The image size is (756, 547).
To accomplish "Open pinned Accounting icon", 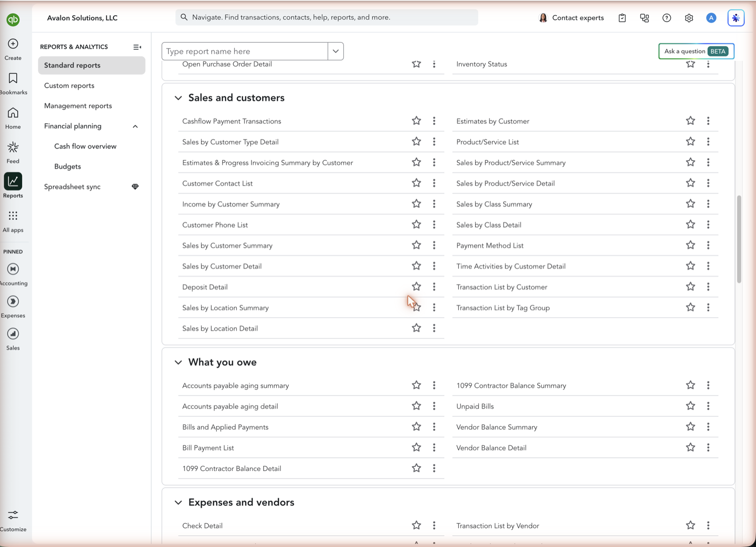I will (13, 269).
